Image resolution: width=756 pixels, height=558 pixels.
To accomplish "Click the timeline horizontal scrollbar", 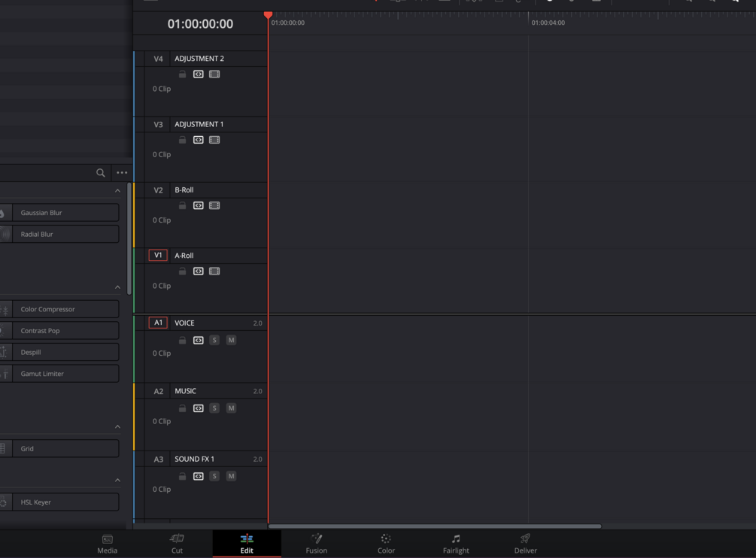I will point(434,526).
